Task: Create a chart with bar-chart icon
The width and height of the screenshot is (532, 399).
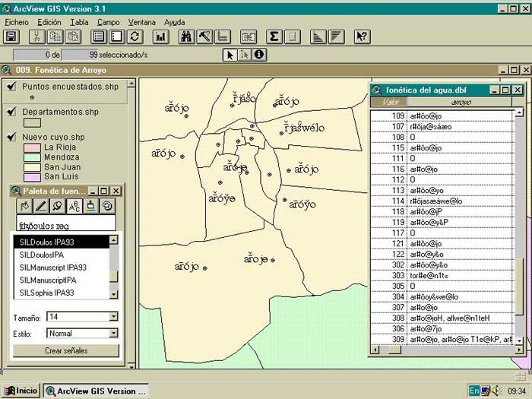Action: pos(161,37)
